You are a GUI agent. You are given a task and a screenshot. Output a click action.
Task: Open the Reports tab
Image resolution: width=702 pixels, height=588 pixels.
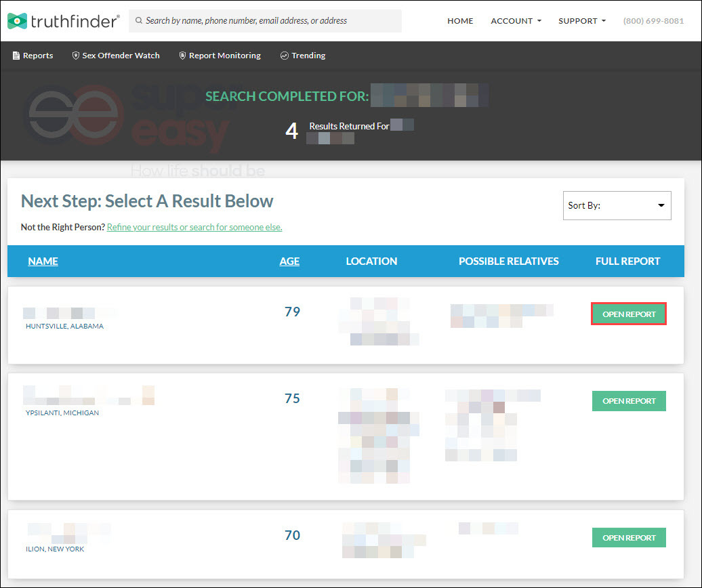click(33, 56)
